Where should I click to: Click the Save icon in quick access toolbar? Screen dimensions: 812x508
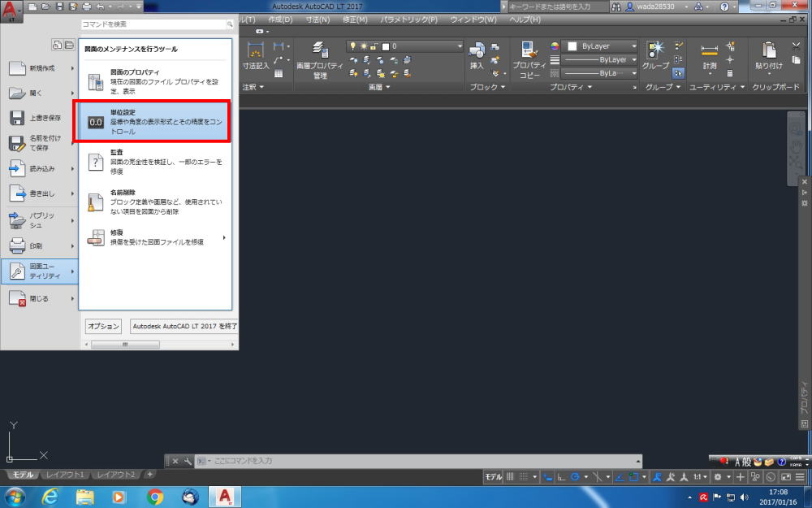tap(59, 7)
